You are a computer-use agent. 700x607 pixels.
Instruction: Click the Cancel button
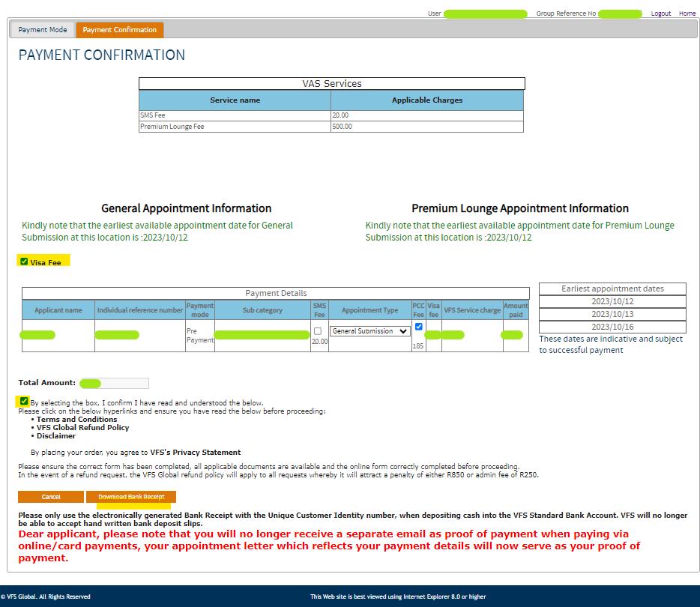click(x=51, y=497)
